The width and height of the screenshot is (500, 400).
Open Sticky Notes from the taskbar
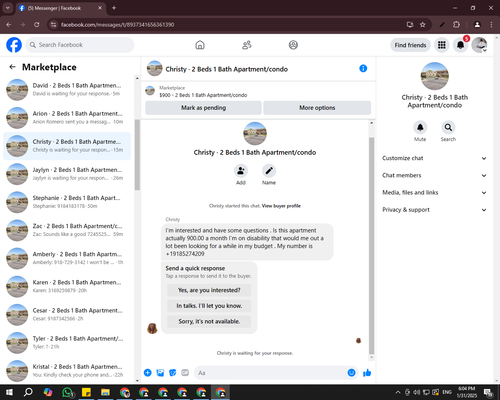coord(86,392)
